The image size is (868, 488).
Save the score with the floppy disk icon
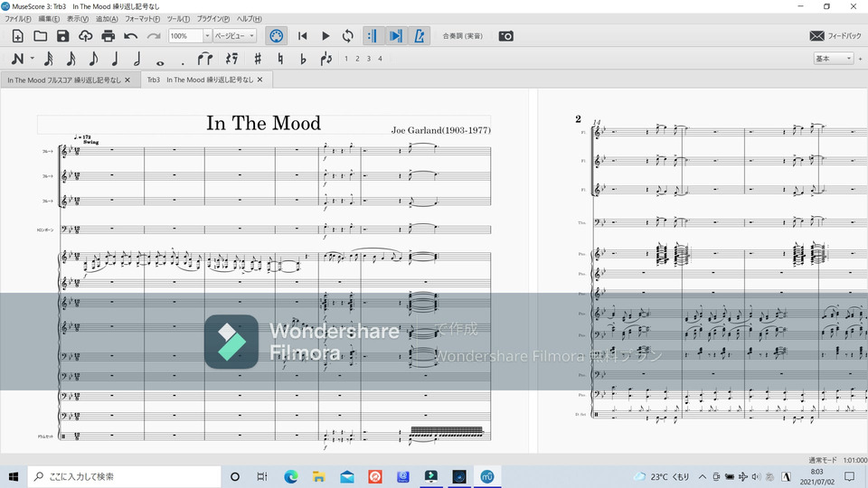click(x=62, y=36)
